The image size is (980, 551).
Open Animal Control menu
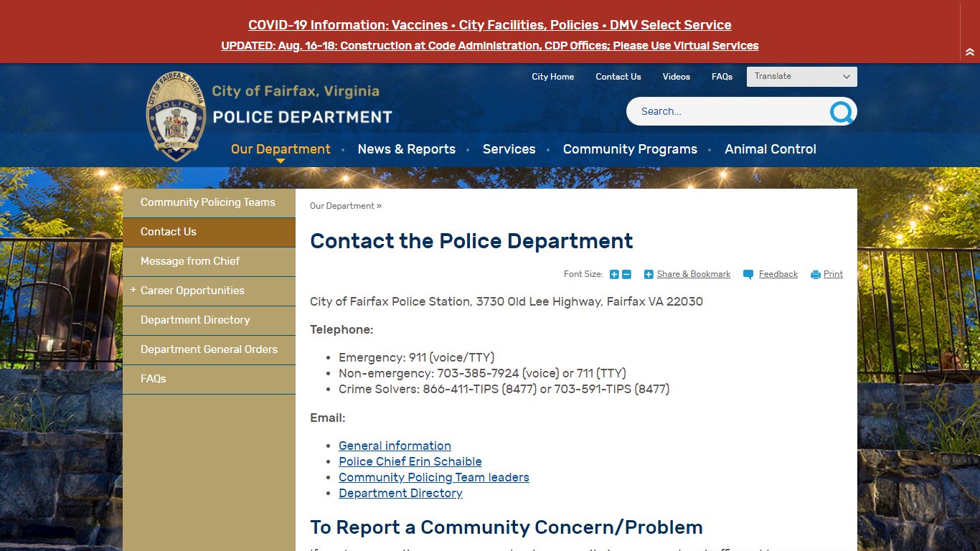pos(771,149)
